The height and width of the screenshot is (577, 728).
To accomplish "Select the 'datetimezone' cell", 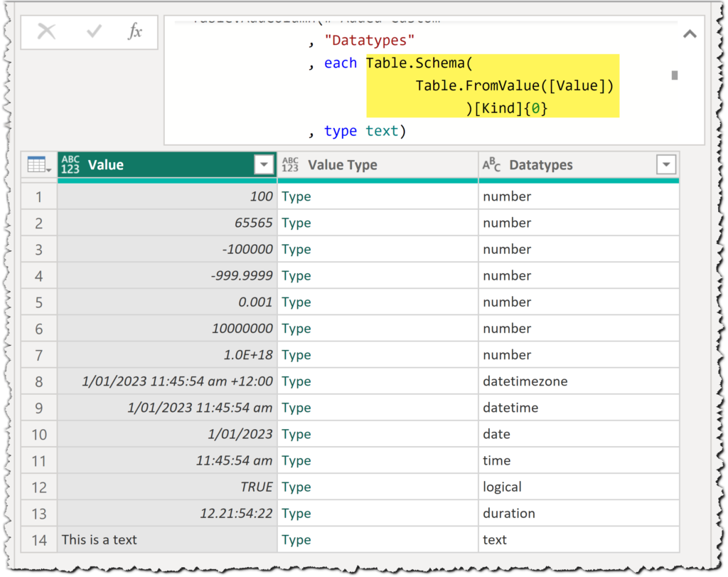I will click(x=579, y=381).
